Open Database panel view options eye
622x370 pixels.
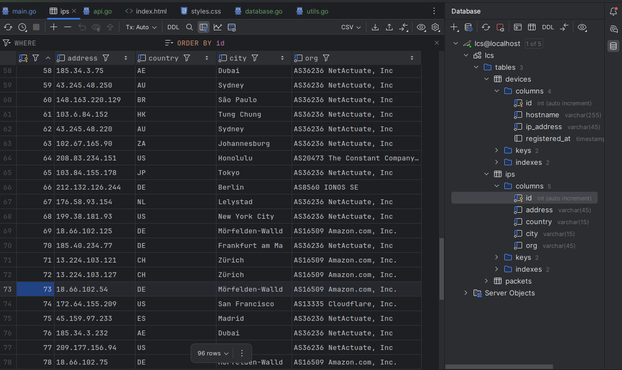tap(582, 27)
